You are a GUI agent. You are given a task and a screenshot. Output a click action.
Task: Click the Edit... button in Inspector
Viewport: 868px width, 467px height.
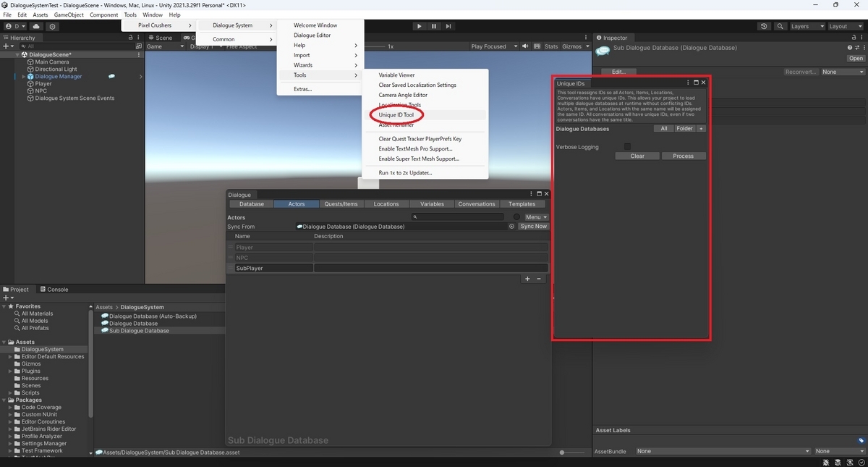click(x=618, y=72)
